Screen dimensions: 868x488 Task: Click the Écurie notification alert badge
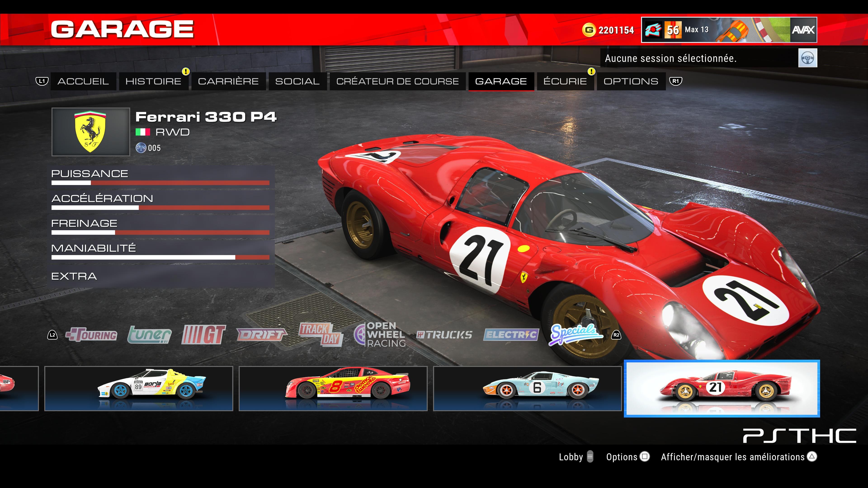tap(591, 71)
